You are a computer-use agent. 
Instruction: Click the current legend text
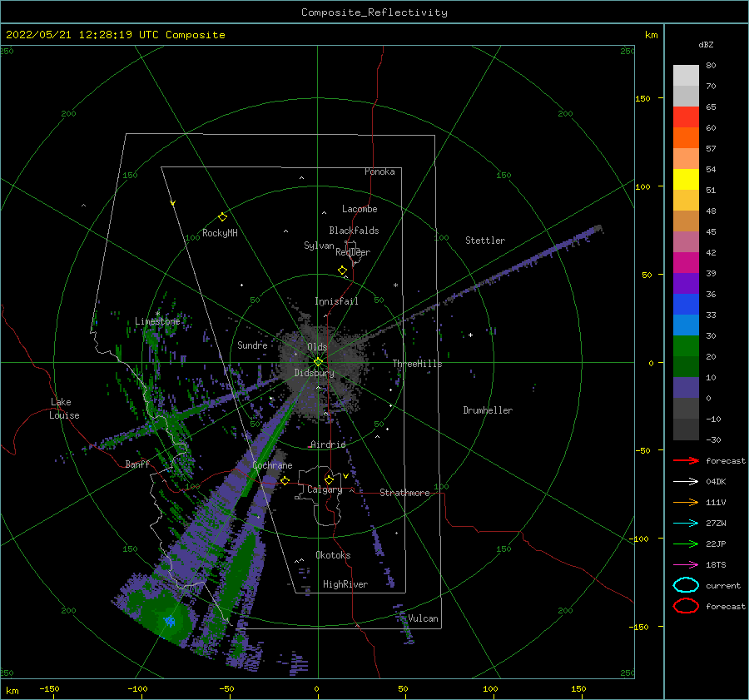723,586
